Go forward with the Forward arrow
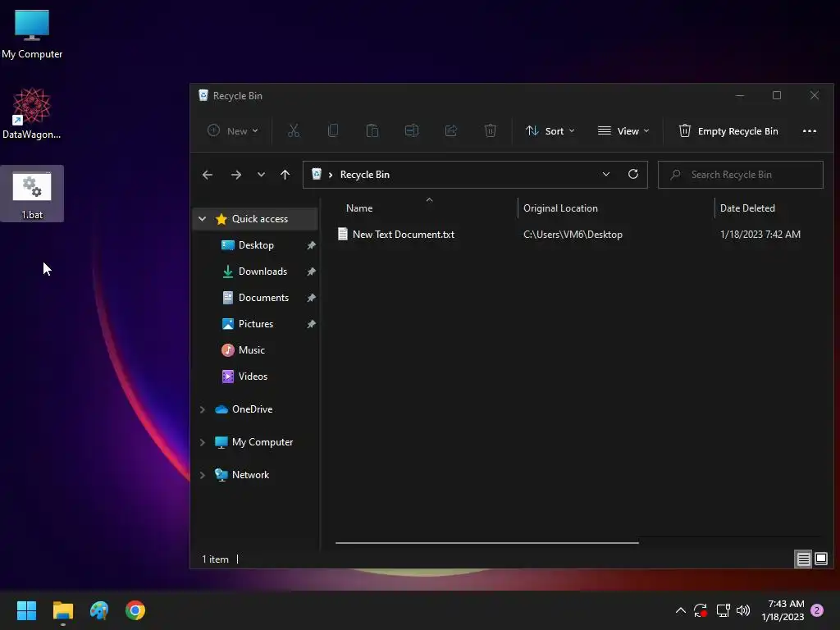This screenshot has height=630, width=840. click(235, 175)
